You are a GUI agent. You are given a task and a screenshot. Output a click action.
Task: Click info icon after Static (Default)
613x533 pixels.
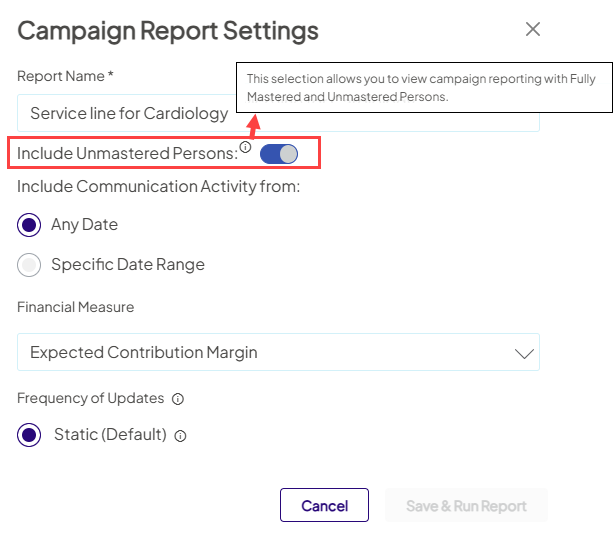pyautogui.click(x=181, y=436)
